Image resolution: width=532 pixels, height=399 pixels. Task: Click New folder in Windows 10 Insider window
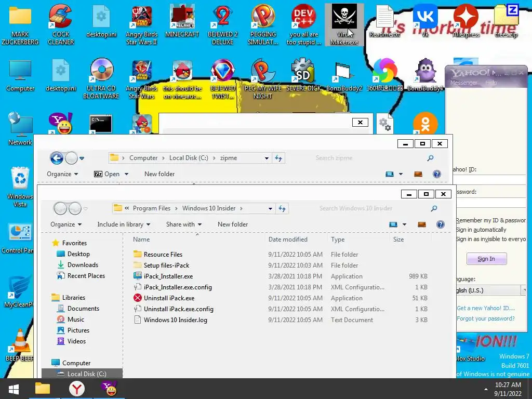[233, 224]
